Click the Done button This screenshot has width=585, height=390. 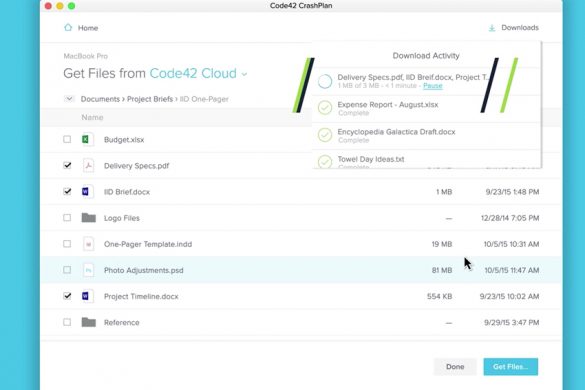(455, 367)
